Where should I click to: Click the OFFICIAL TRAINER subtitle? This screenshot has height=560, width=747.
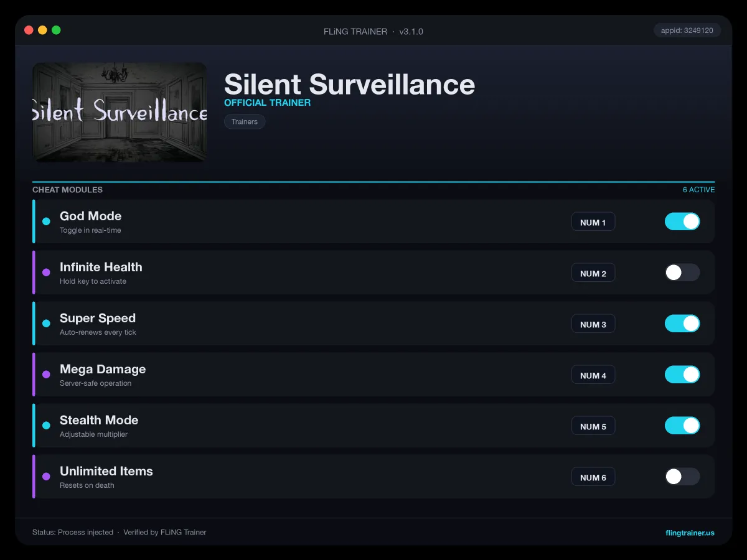coord(267,103)
